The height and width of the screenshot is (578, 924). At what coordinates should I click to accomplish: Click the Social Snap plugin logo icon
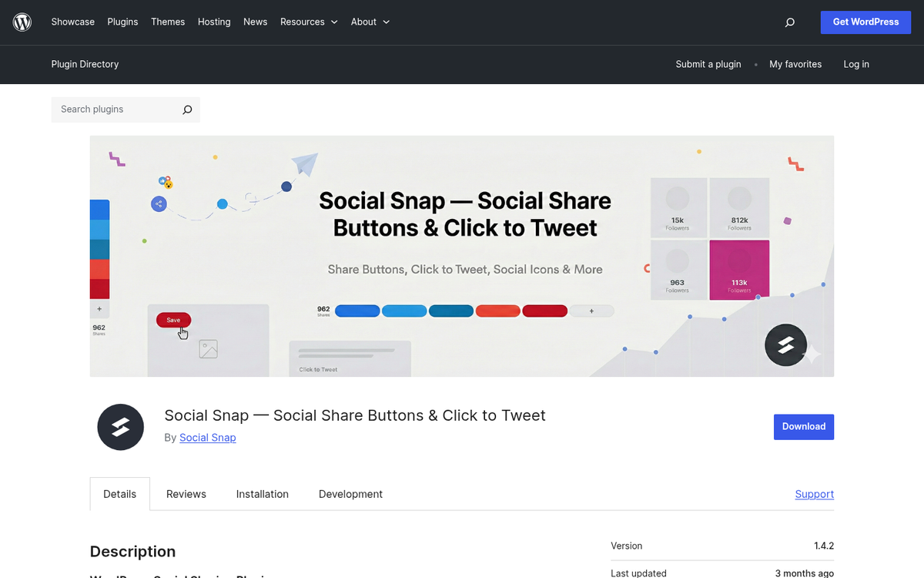[x=121, y=427]
